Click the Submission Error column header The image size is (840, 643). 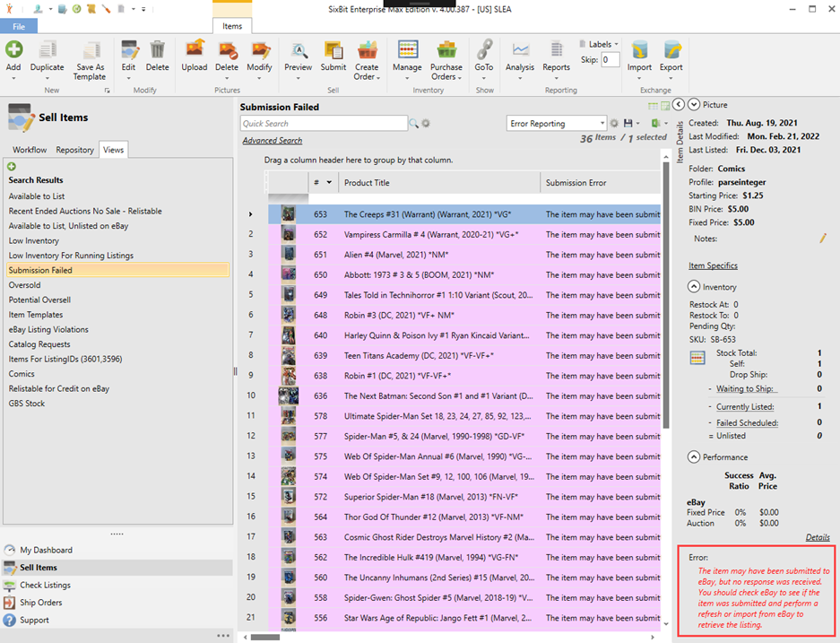pos(601,183)
